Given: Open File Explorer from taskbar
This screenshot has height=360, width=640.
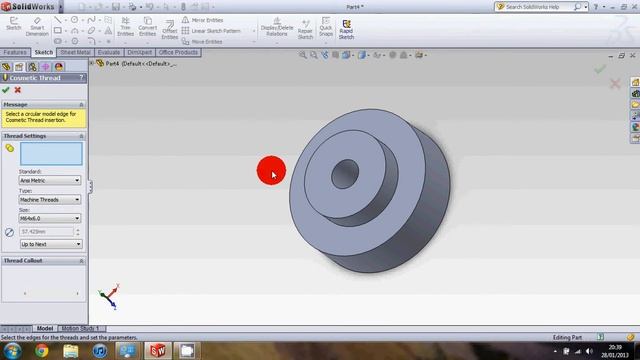Looking at the screenshot, I should click(71, 351).
